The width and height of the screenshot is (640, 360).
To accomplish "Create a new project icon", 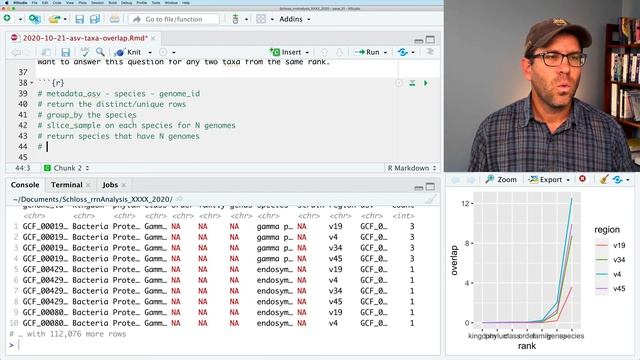I will pyautogui.click(x=34, y=19).
